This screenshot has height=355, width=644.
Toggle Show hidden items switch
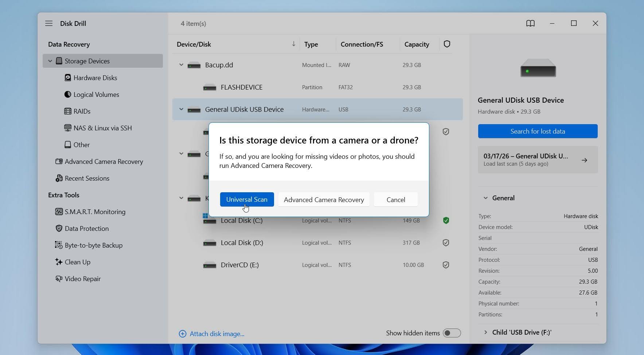tap(452, 333)
